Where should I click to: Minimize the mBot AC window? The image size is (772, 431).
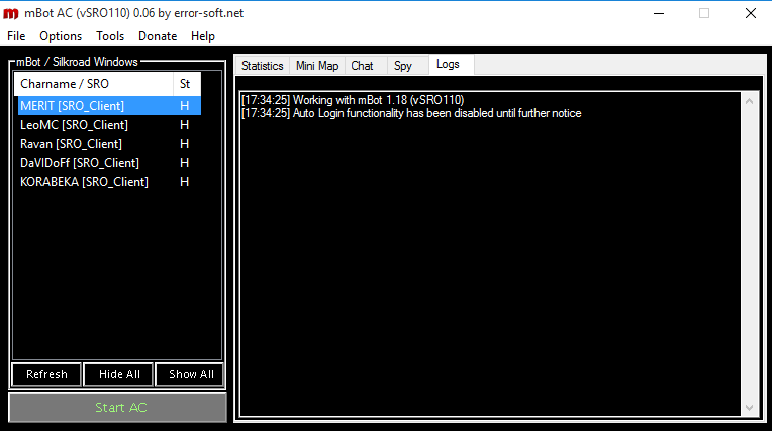tap(659, 13)
